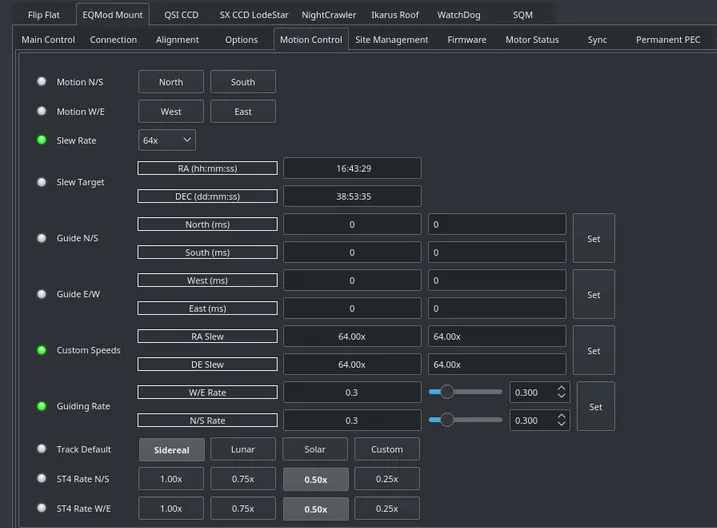717x528 pixels.
Task: Open the Permanent PEC tab
Action: (668, 40)
